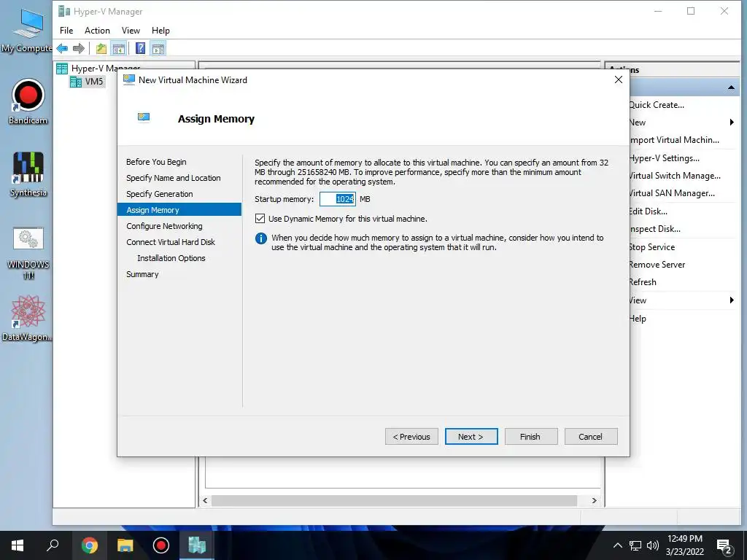Open the Synthesia desktop shortcut
The width and height of the screenshot is (747, 560).
(x=28, y=174)
